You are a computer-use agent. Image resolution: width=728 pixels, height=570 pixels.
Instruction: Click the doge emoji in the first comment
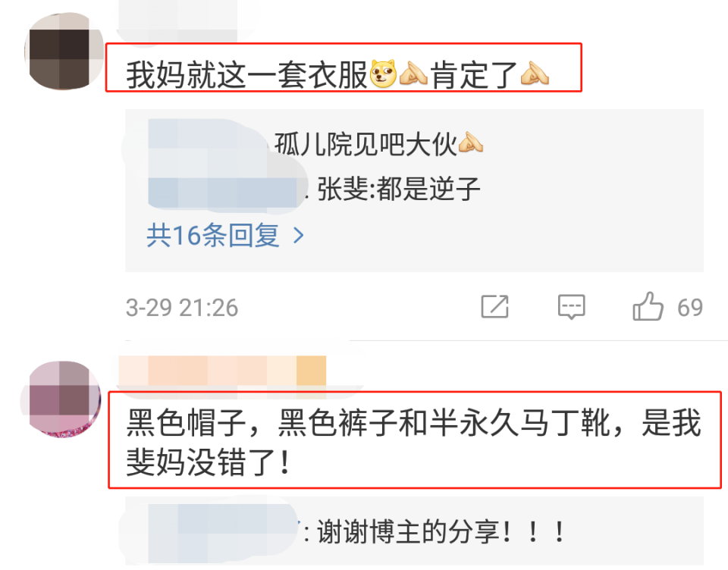click(x=383, y=74)
